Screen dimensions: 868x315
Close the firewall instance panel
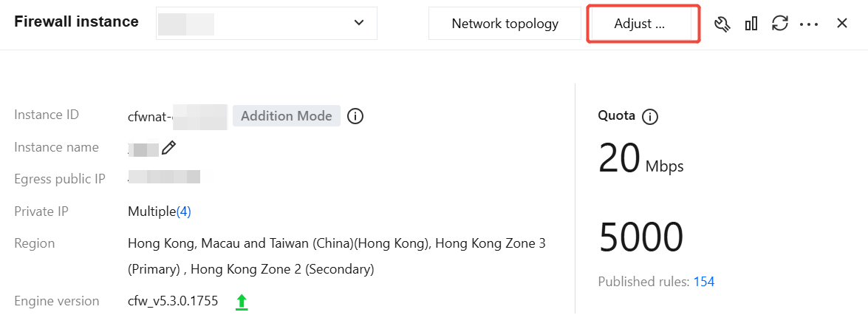click(x=842, y=24)
